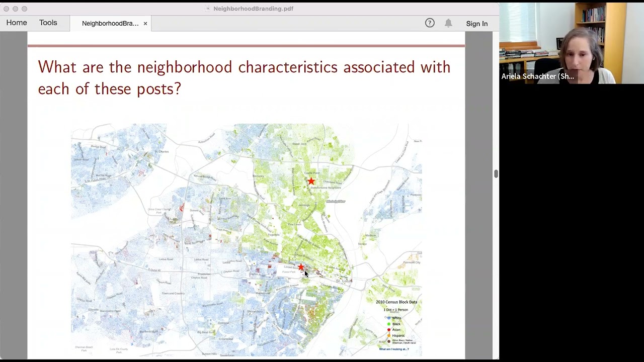Screen dimensions: 644x362
Task: Click the vertical scrollbar thumb
Action: pos(496,174)
